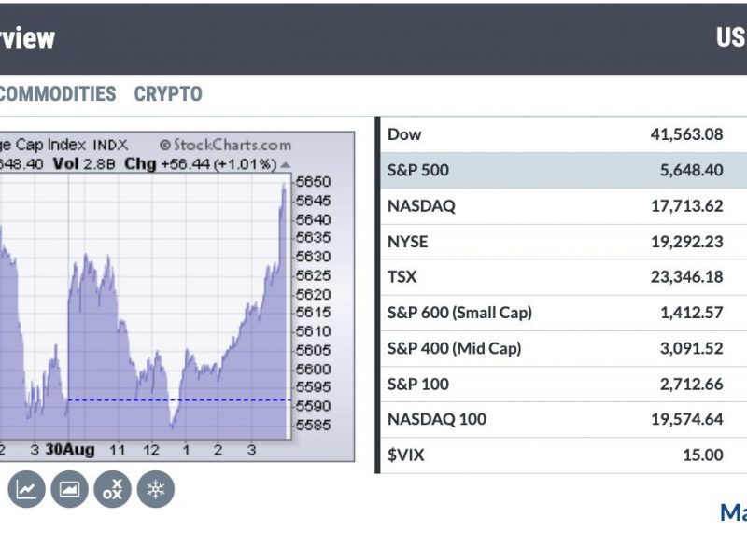Viewport: 747px width, 560px height.
Task: Select the S&P 600 (Small Cap) row
Action: coord(564,313)
